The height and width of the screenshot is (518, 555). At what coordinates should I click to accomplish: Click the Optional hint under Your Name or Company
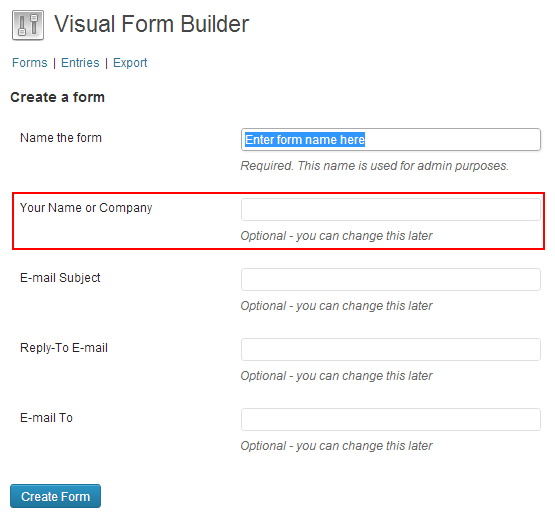coord(336,236)
